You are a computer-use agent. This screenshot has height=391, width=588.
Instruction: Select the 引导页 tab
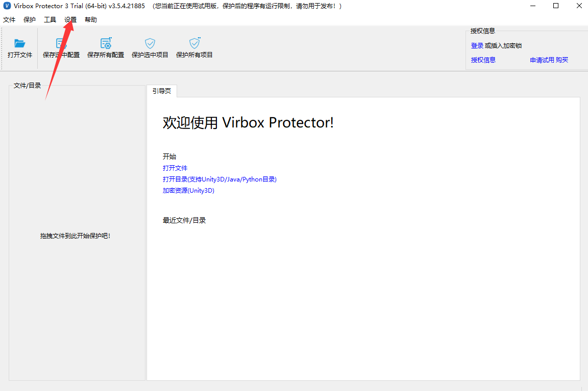(x=162, y=91)
